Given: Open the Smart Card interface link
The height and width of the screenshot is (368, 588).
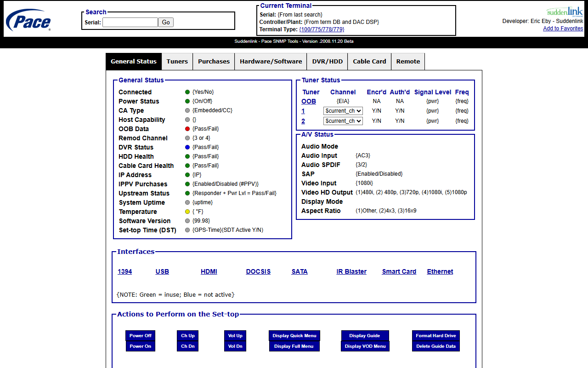Looking at the screenshot, I should point(399,271).
